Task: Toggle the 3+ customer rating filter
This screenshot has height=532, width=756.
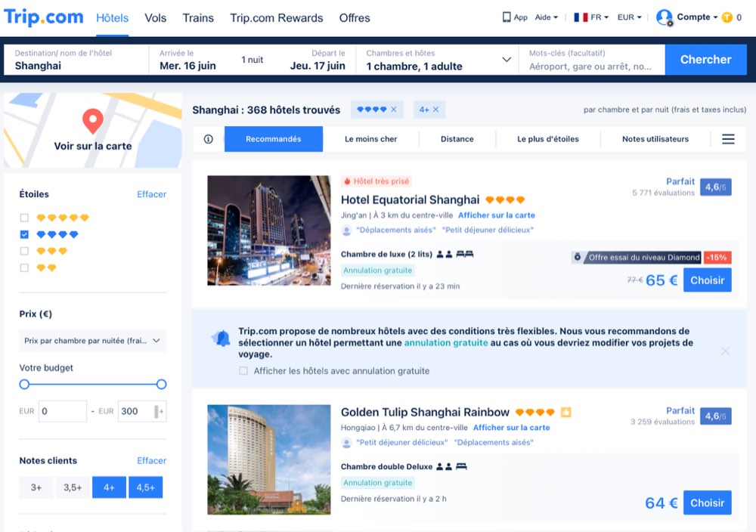Action: (36, 487)
